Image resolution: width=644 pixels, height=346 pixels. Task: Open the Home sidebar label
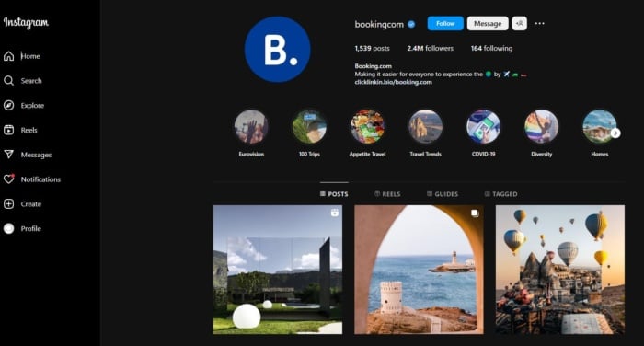[x=30, y=56]
